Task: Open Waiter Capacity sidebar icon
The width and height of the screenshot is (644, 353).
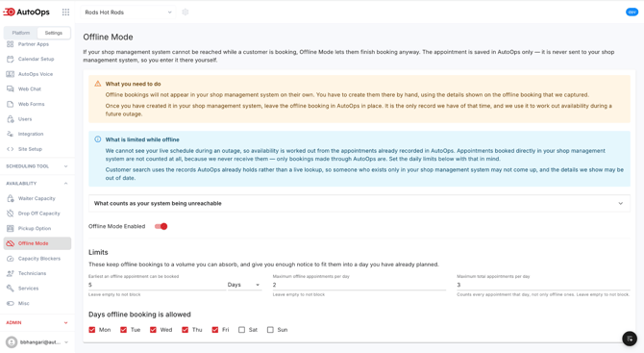Action: tap(11, 198)
